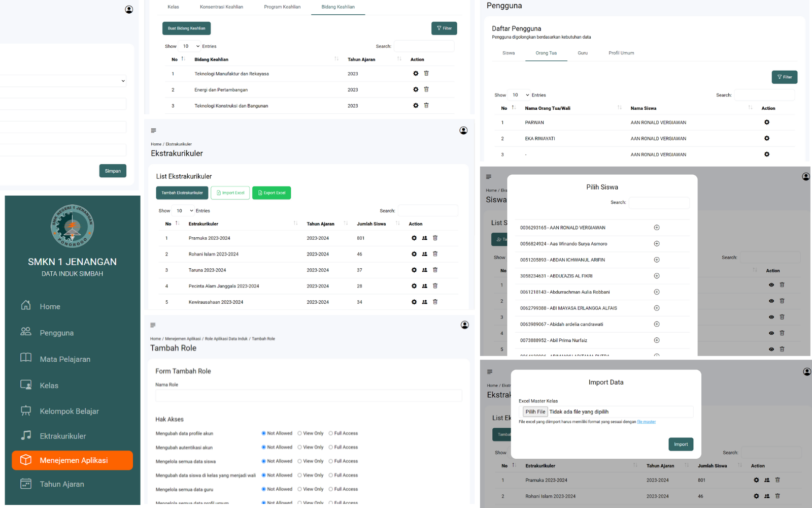This screenshot has height=508, width=812.
Task: Switch to the Guru tab
Action: [583, 53]
